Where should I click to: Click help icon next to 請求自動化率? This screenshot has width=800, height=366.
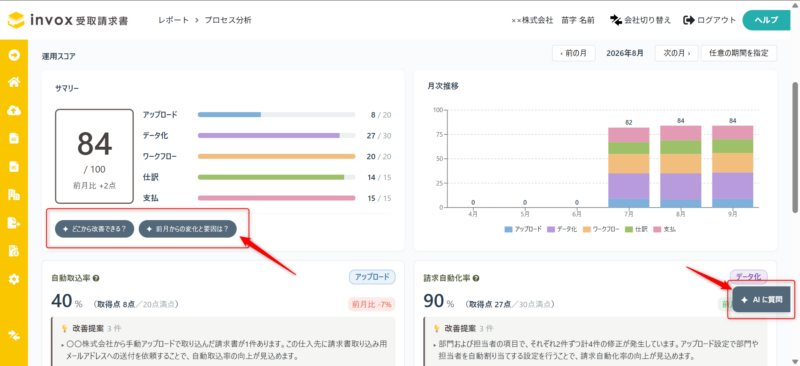pyautogui.click(x=476, y=279)
